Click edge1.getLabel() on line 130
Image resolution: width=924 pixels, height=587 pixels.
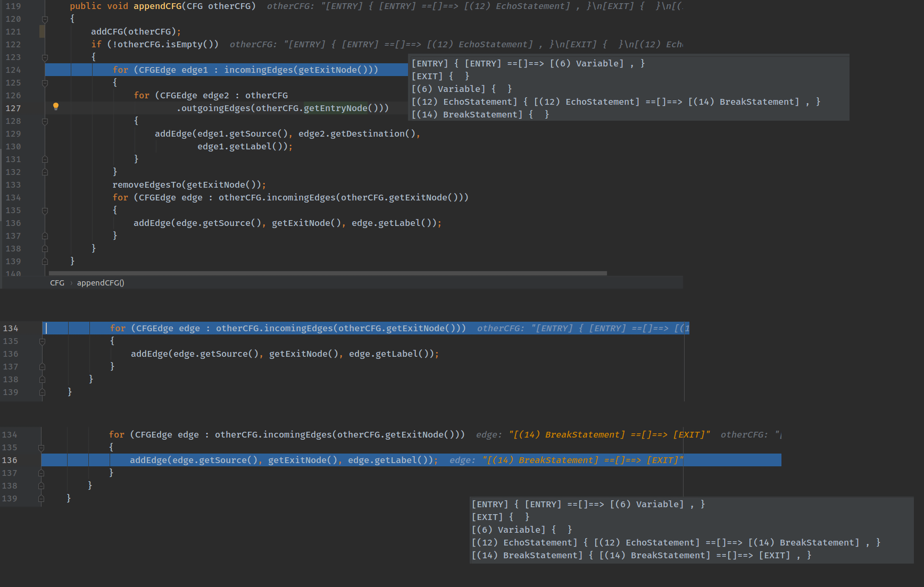(x=242, y=146)
